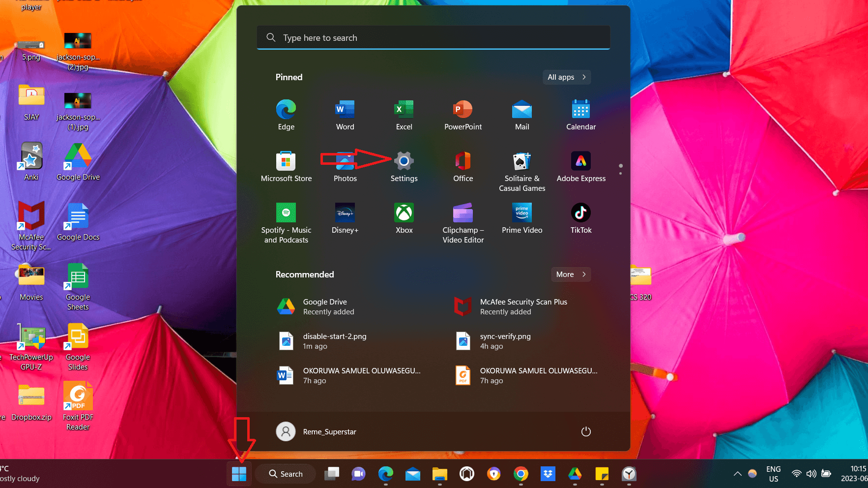Select TechPowerUp GPU-Z desktop icon
Viewport: 868px width, 488px height.
pyautogui.click(x=31, y=347)
